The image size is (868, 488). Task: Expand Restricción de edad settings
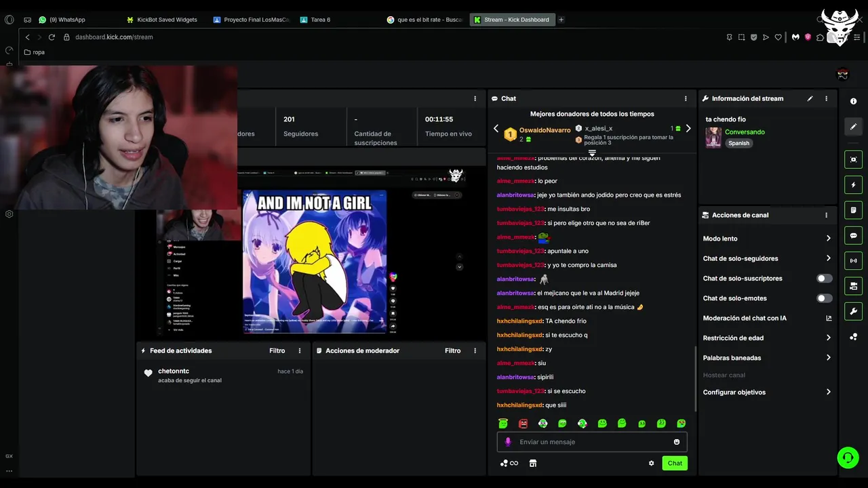click(766, 338)
